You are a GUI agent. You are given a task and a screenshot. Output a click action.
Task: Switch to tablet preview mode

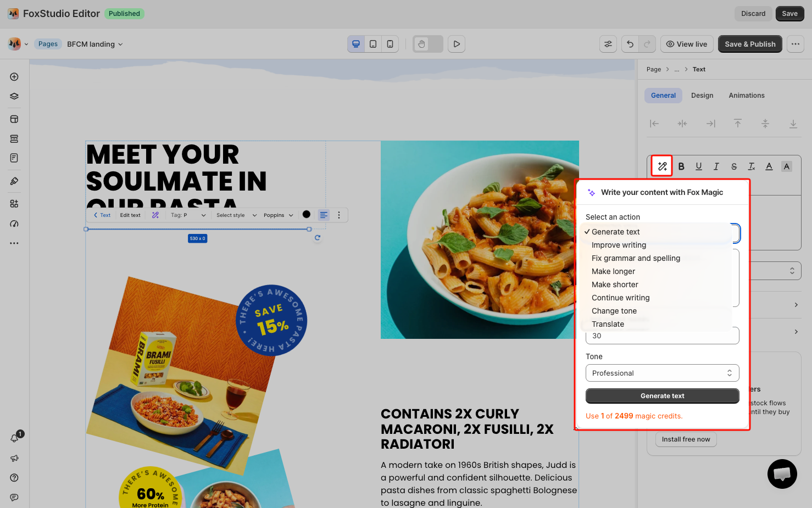click(x=373, y=44)
